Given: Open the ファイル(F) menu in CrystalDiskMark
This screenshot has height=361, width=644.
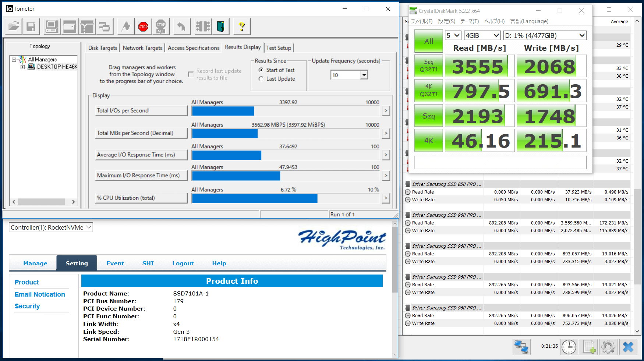Looking at the screenshot, I should 421,21.
